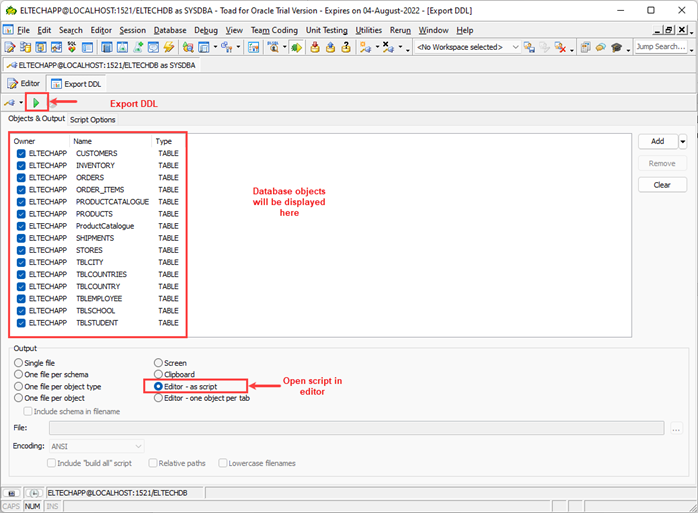Open the workspace selection combo box
The height and width of the screenshot is (513, 698).
(467, 47)
